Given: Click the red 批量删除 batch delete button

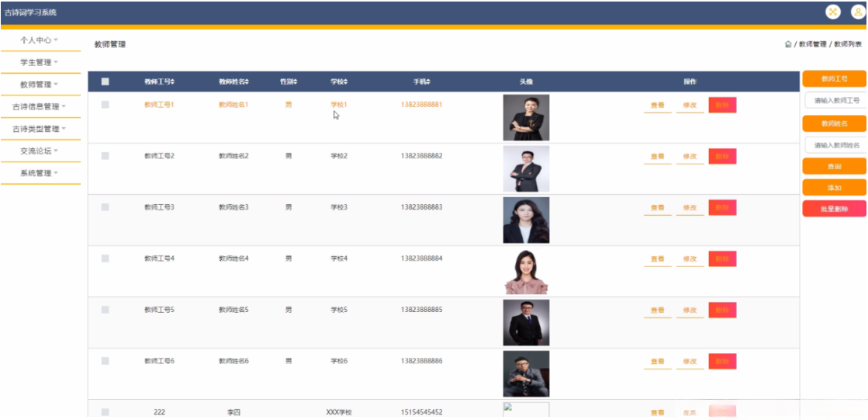Looking at the screenshot, I should 834,209.
